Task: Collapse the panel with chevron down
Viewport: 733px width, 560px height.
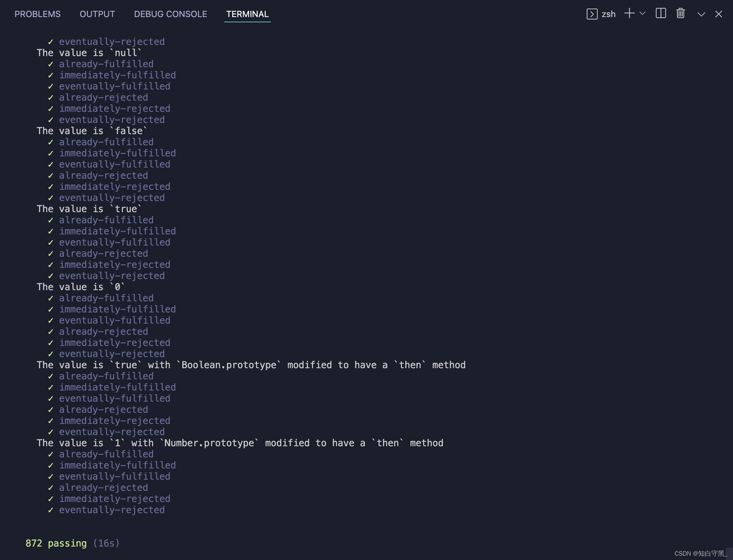Action: point(701,14)
